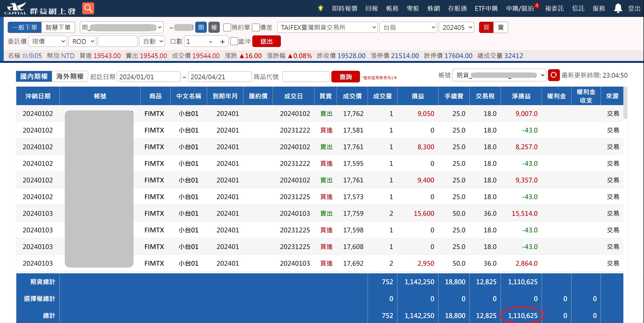Click the red refresh icon button
The width and height of the screenshot is (644, 323).
554,75
